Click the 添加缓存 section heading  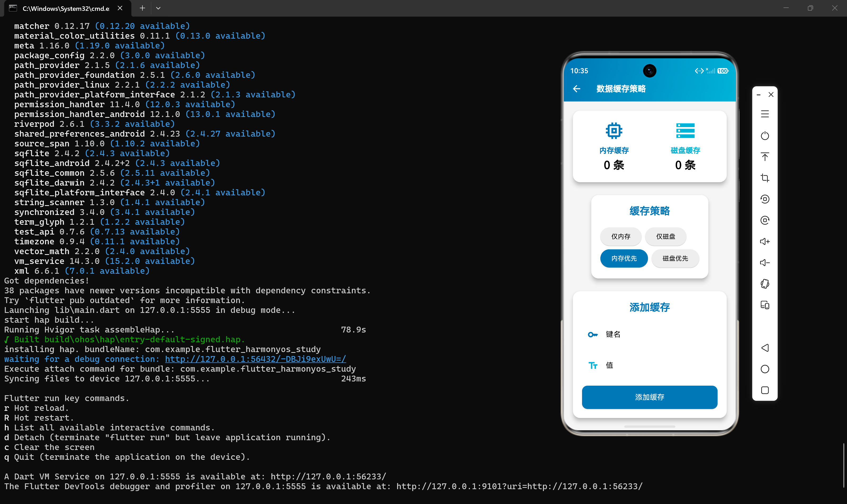pyautogui.click(x=649, y=307)
